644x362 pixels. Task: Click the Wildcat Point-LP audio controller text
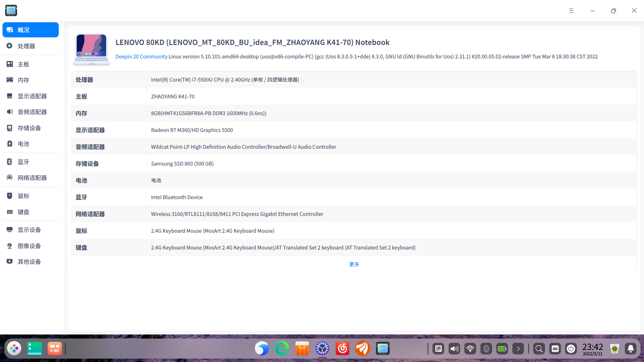tap(243, 147)
